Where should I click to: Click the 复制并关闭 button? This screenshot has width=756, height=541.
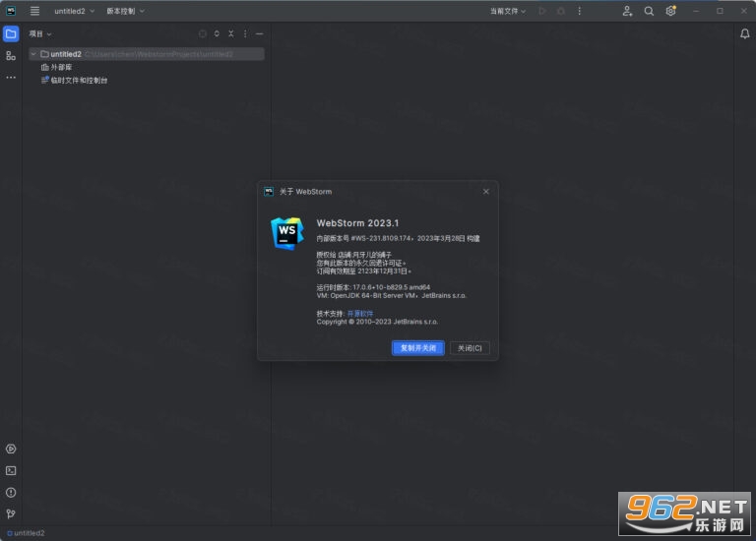[418, 348]
